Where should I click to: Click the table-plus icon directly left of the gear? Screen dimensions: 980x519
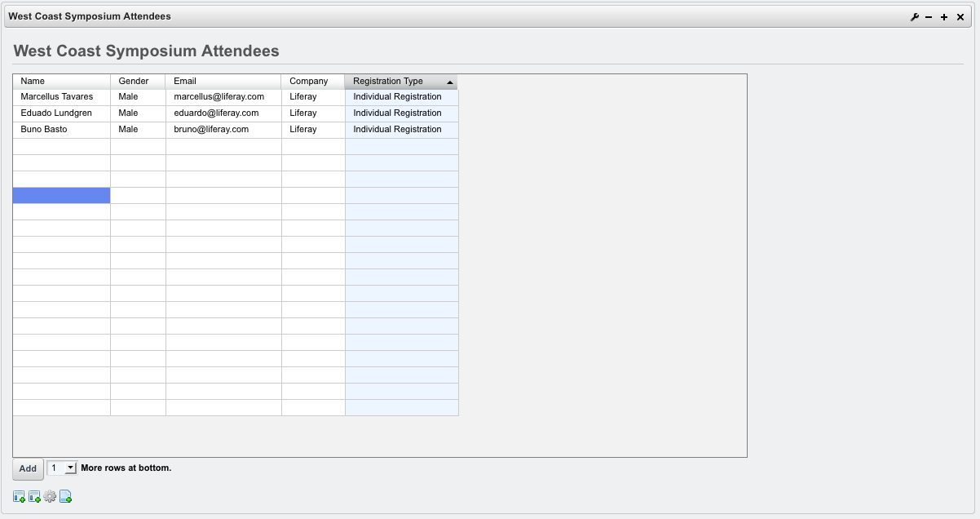(x=34, y=496)
